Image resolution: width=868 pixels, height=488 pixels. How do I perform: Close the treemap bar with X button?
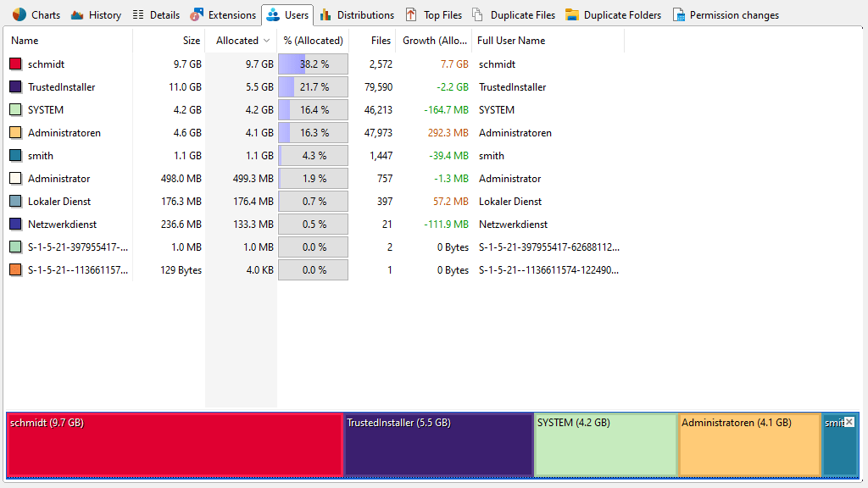coord(849,422)
